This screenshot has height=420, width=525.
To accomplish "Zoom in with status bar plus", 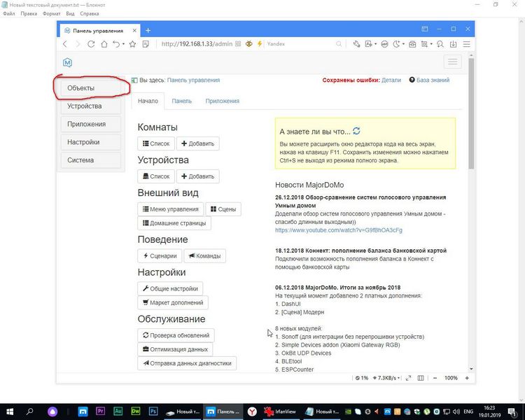I will [x=467, y=378].
